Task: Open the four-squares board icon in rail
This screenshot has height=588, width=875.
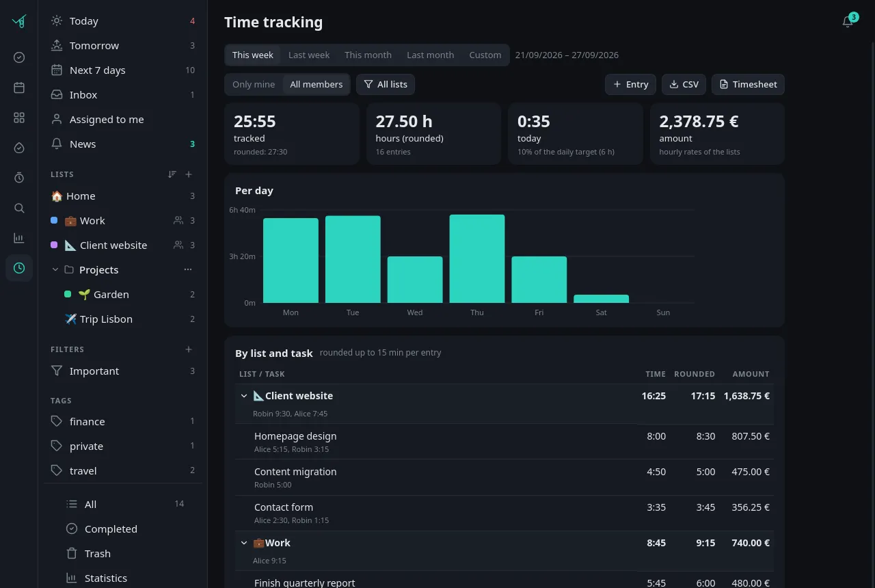Action: [19, 118]
